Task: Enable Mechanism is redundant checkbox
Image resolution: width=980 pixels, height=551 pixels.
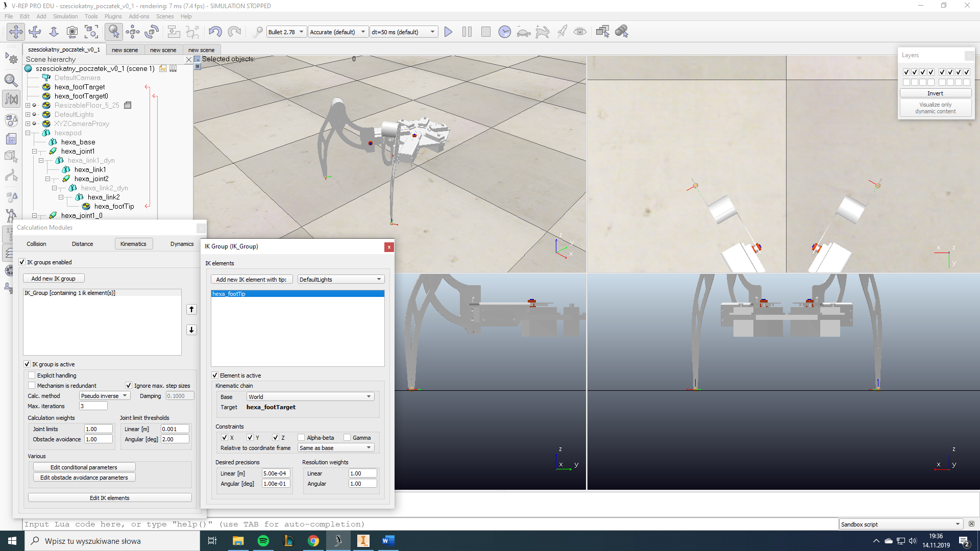Action: (32, 386)
